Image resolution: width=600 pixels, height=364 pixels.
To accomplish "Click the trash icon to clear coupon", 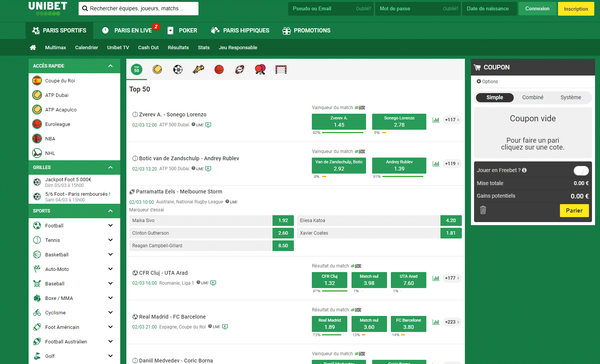I will click(483, 210).
